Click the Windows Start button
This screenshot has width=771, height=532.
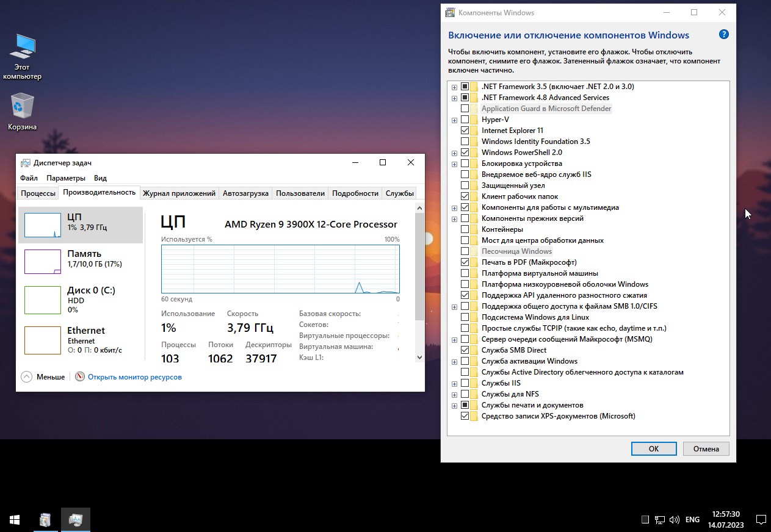(x=15, y=520)
